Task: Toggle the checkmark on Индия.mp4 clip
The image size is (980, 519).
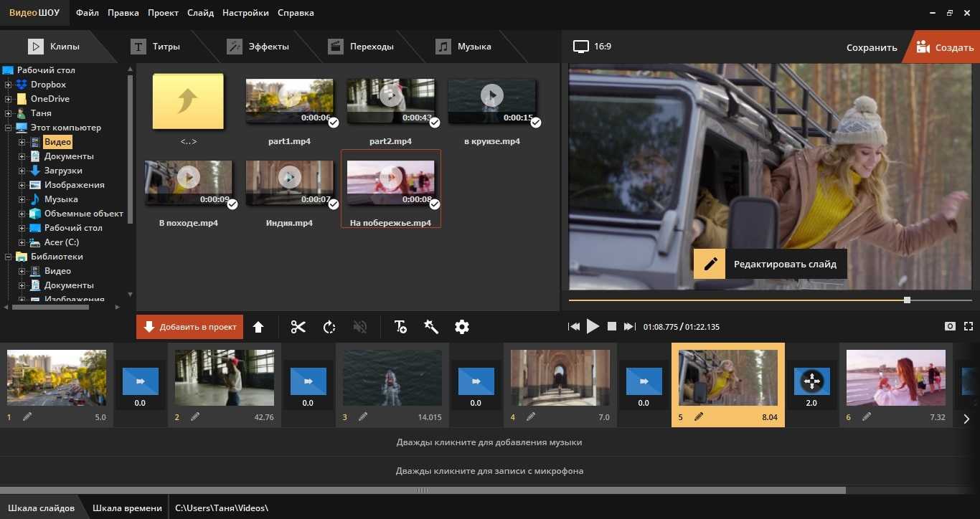Action: click(x=333, y=204)
